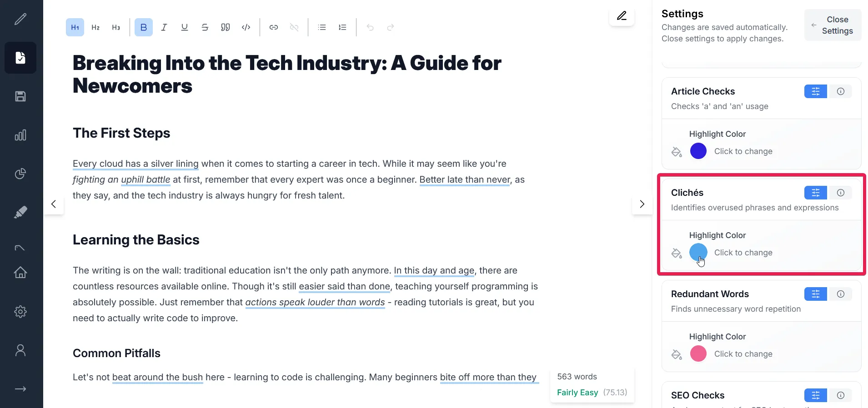Select Heading 2 style
This screenshot has height=408, width=868.
click(95, 27)
